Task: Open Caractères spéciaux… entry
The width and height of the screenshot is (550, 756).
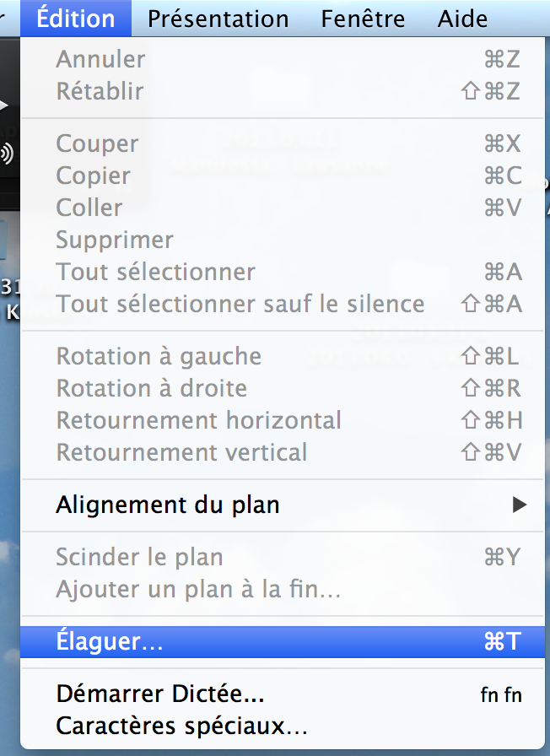Action: point(181,726)
